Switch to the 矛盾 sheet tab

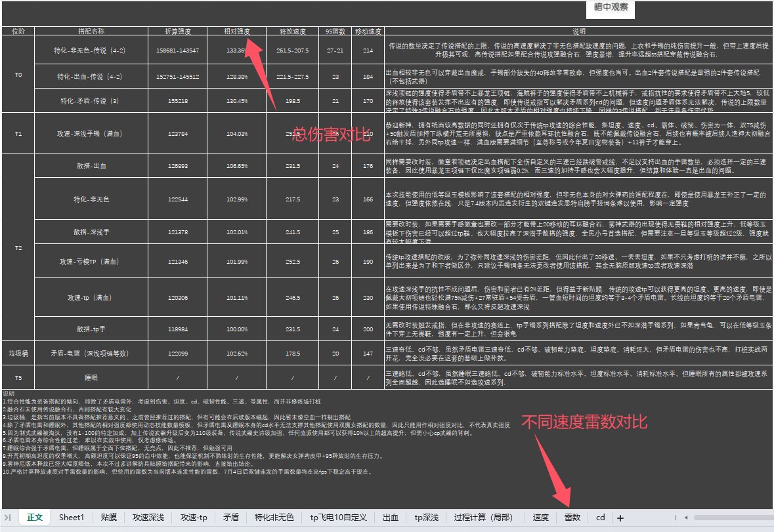pos(230,517)
